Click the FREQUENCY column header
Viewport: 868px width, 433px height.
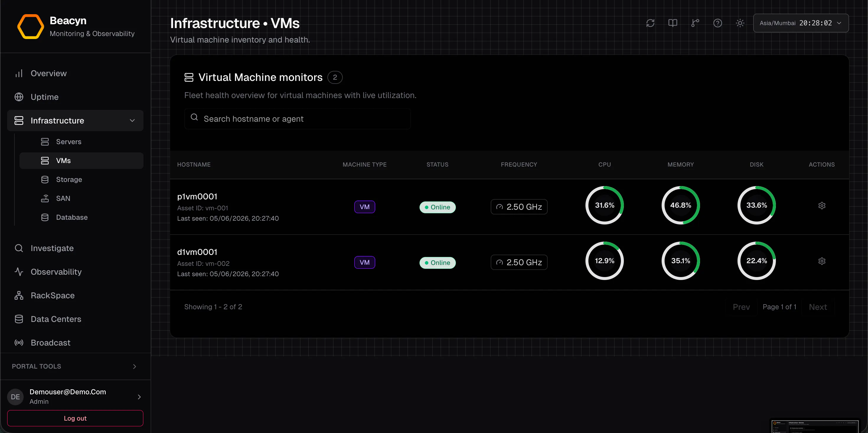pos(519,165)
